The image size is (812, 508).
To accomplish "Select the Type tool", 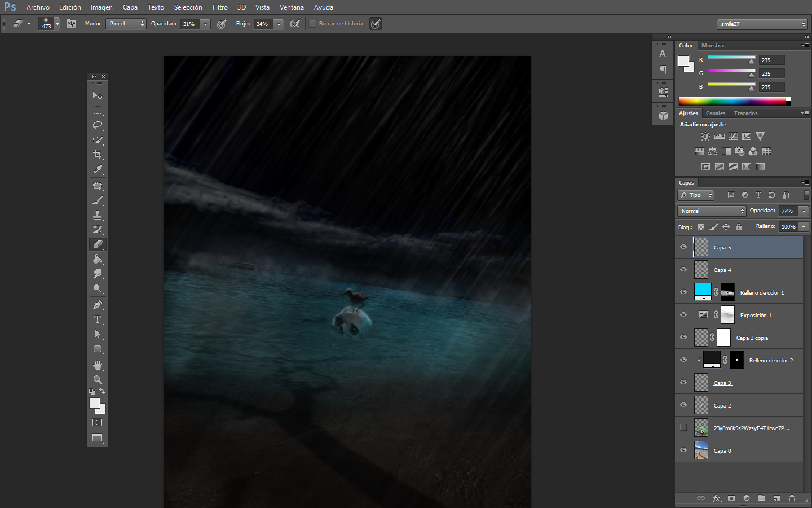I will click(x=98, y=319).
